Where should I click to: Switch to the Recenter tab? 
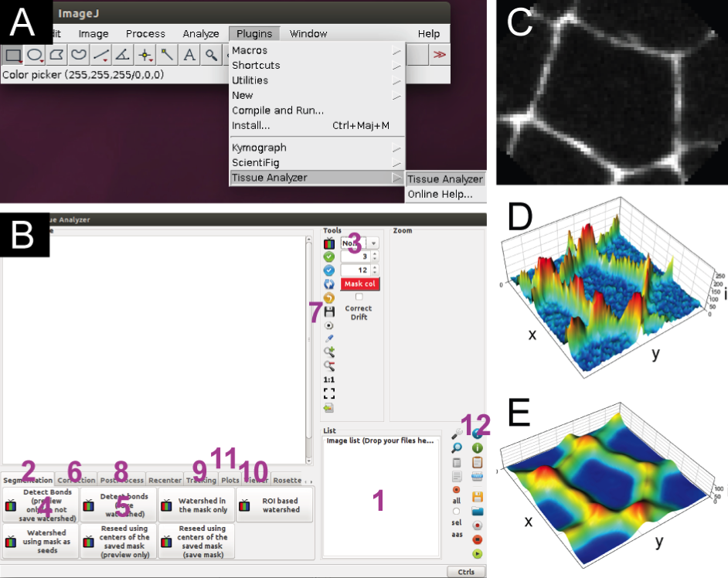[x=165, y=480]
